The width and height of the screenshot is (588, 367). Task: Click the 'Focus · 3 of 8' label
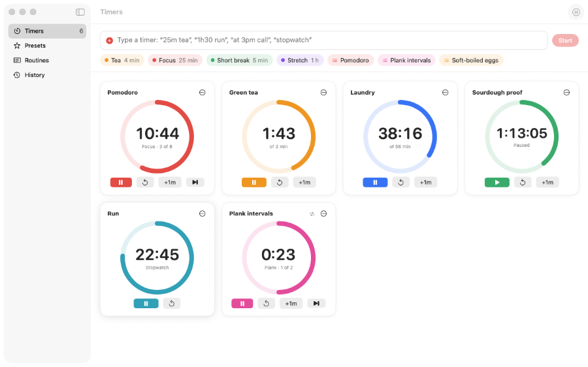click(157, 146)
